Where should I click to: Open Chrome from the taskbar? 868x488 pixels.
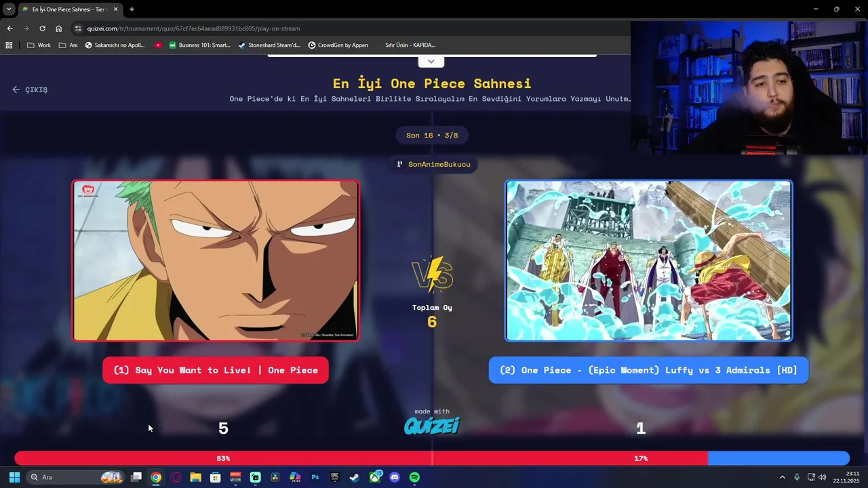(156, 477)
